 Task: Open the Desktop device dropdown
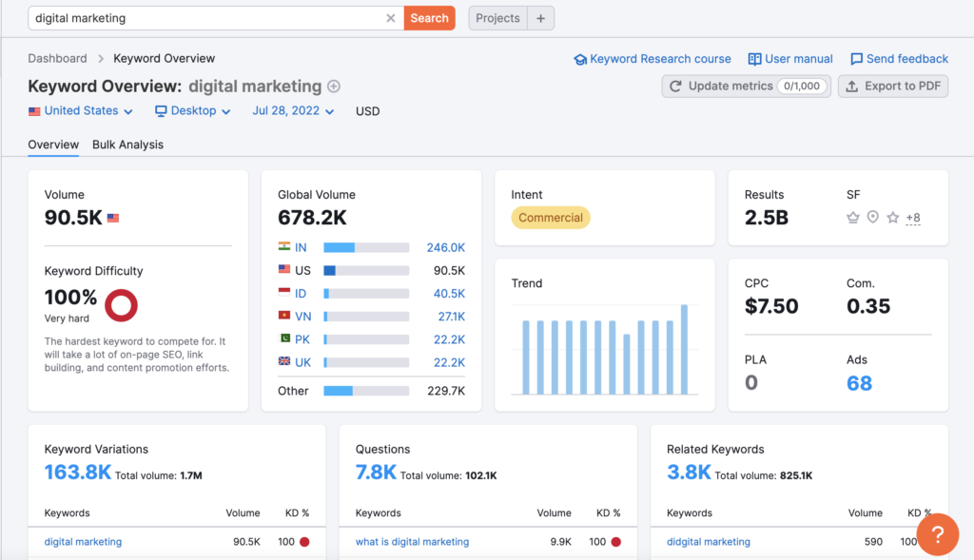coord(192,111)
